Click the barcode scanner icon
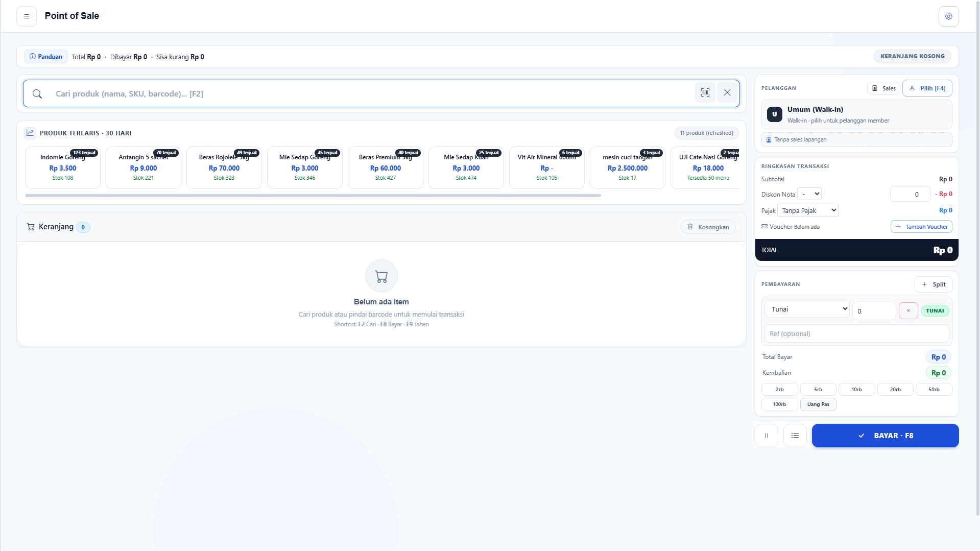The image size is (980, 551). point(705,93)
